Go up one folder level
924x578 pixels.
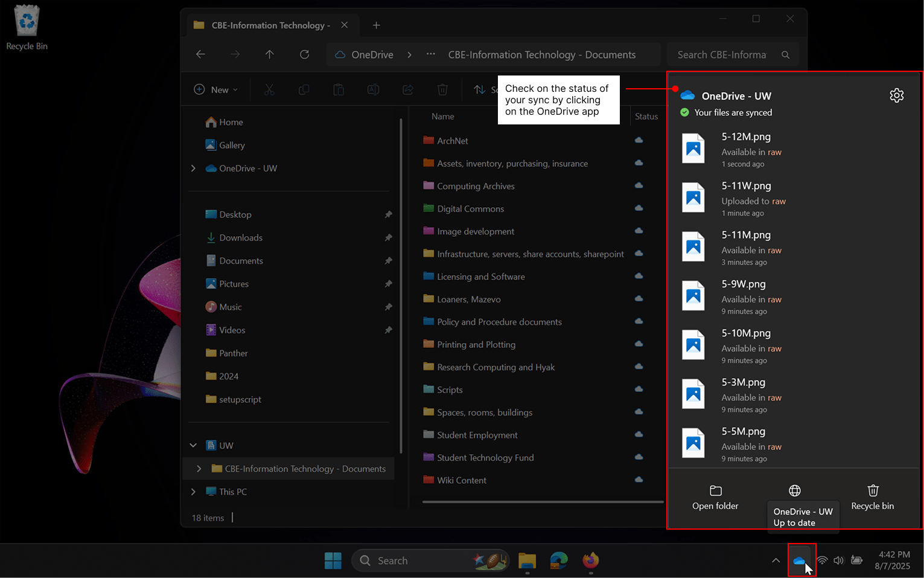(x=270, y=54)
